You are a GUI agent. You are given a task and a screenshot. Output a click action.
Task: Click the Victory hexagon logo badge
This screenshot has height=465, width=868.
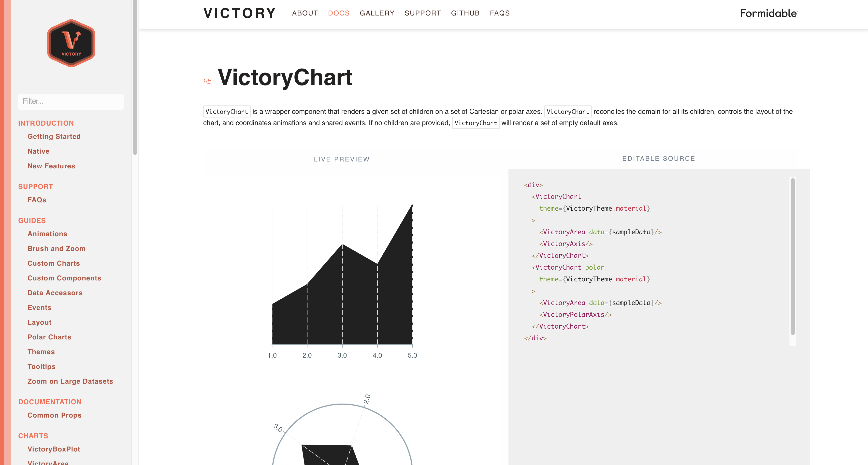(x=71, y=43)
